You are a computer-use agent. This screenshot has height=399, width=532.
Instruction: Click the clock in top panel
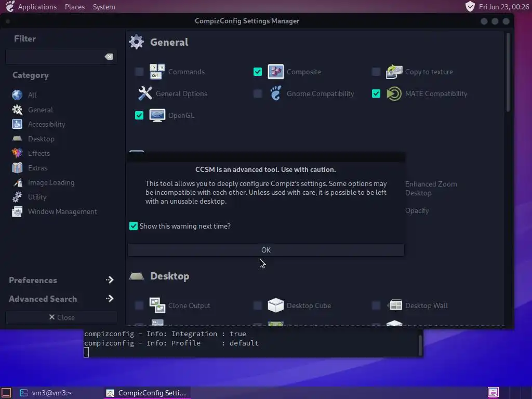point(503,7)
